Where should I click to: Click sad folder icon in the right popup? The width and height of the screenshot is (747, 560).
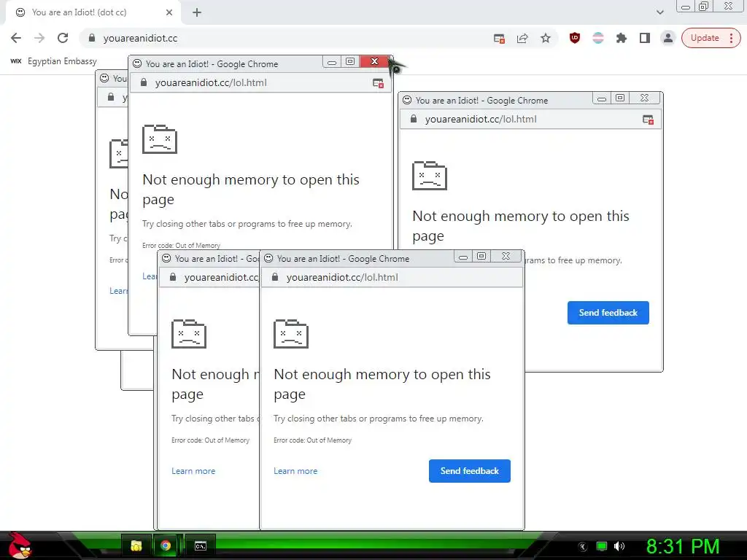[429, 175]
